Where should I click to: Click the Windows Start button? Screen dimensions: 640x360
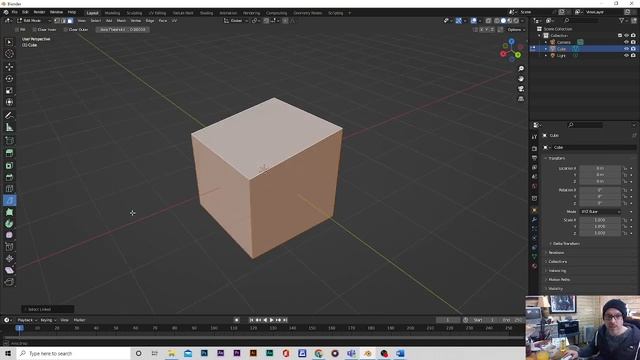(8, 353)
